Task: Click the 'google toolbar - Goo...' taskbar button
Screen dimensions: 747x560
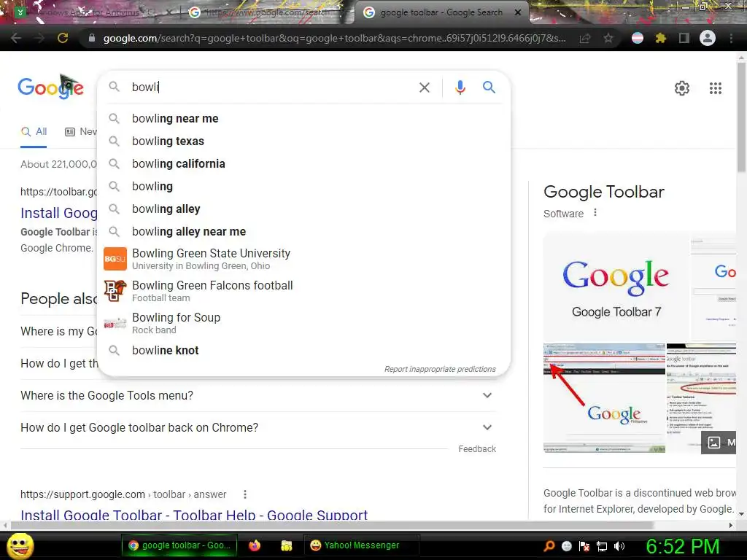Action: point(179,545)
